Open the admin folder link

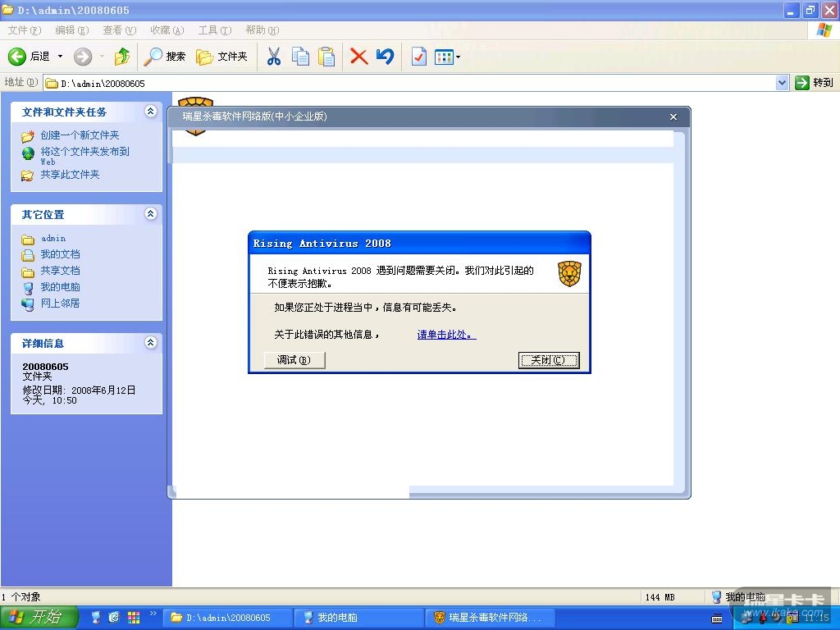(53, 239)
